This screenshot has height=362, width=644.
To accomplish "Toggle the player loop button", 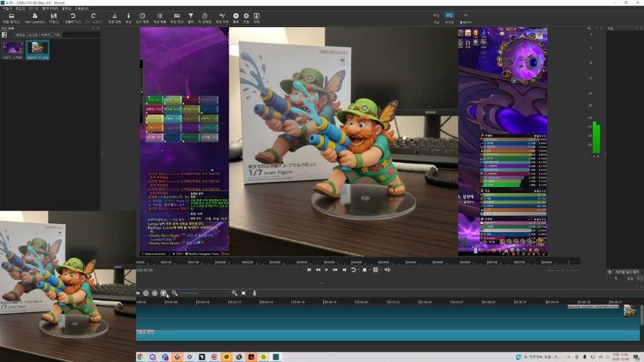I will (x=353, y=269).
